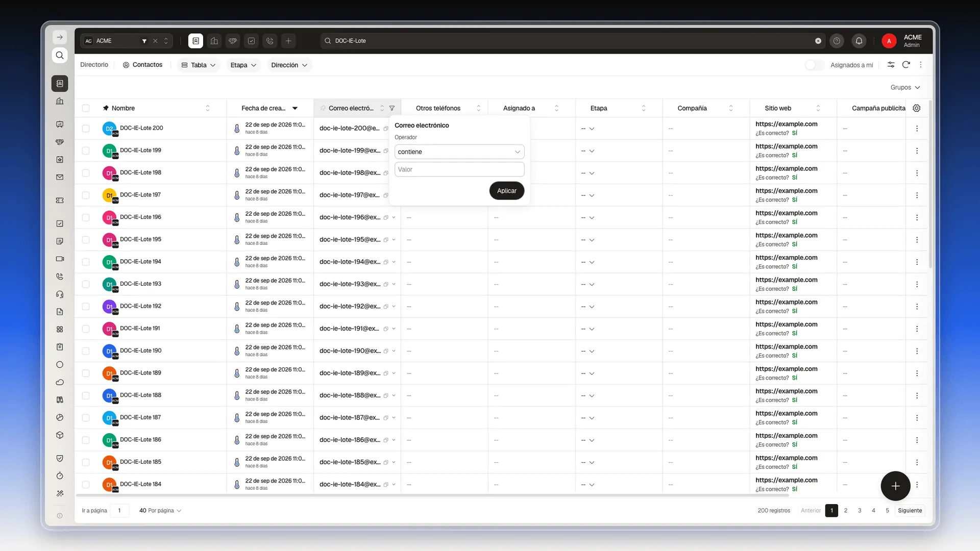The image size is (980, 551).
Task: Expand the sidebar with the arrow icon
Action: pyautogui.click(x=60, y=37)
